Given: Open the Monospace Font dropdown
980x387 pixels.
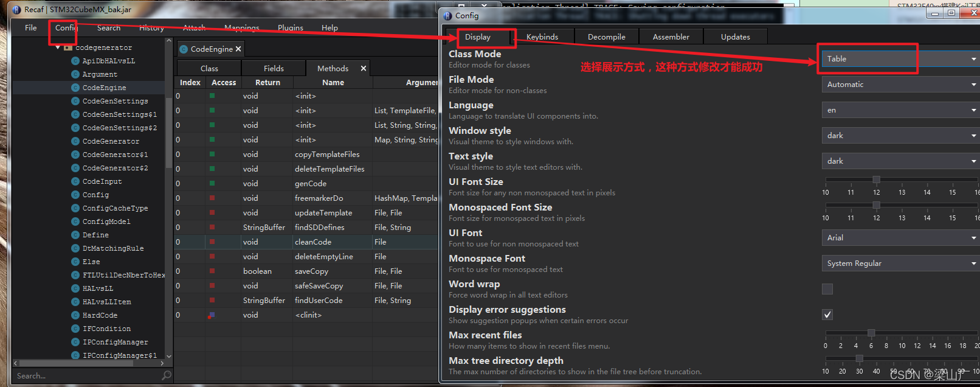Looking at the screenshot, I should pyautogui.click(x=900, y=263).
